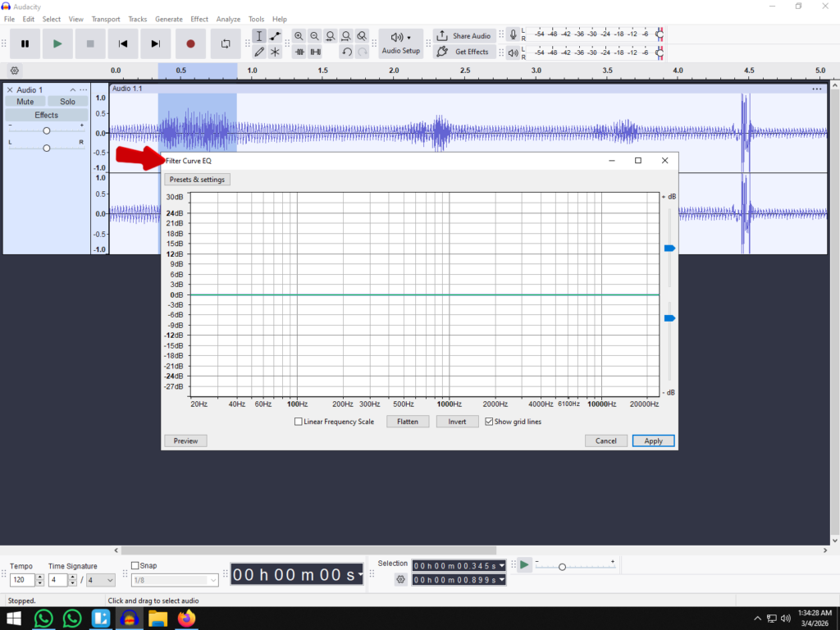Toggle the Snap checkbox
The height and width of the screenshot is (630, 840).
point(135,565)
